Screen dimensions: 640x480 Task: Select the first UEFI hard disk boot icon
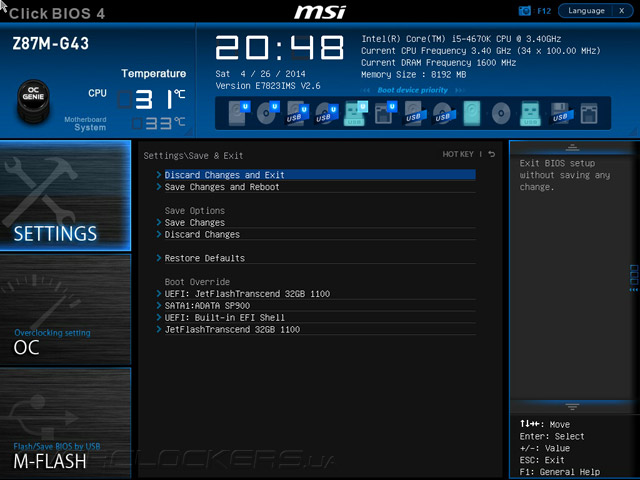click(x=239, y=113)
